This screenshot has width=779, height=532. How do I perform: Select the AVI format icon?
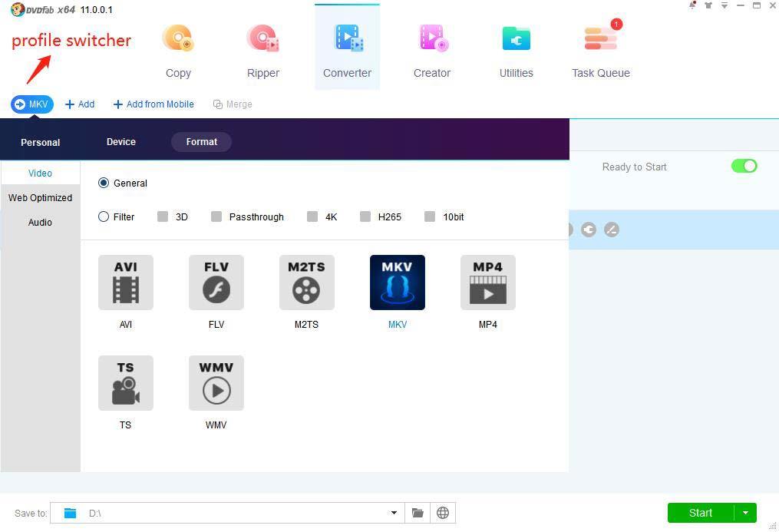126,283
